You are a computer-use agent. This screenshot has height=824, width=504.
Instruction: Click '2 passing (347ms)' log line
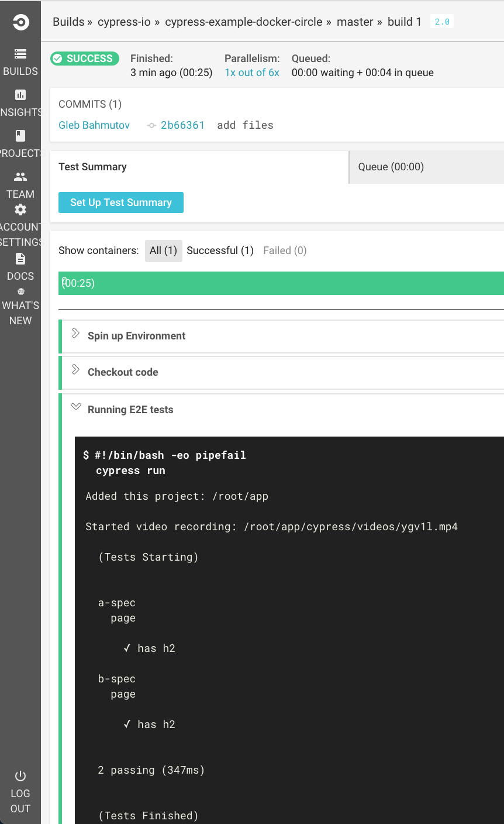(x=151, y=770)
